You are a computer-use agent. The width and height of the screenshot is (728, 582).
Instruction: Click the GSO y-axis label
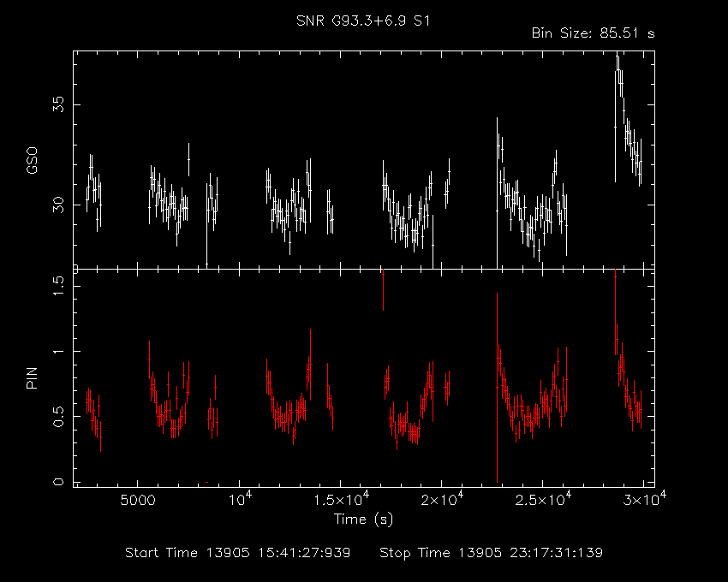32,161
